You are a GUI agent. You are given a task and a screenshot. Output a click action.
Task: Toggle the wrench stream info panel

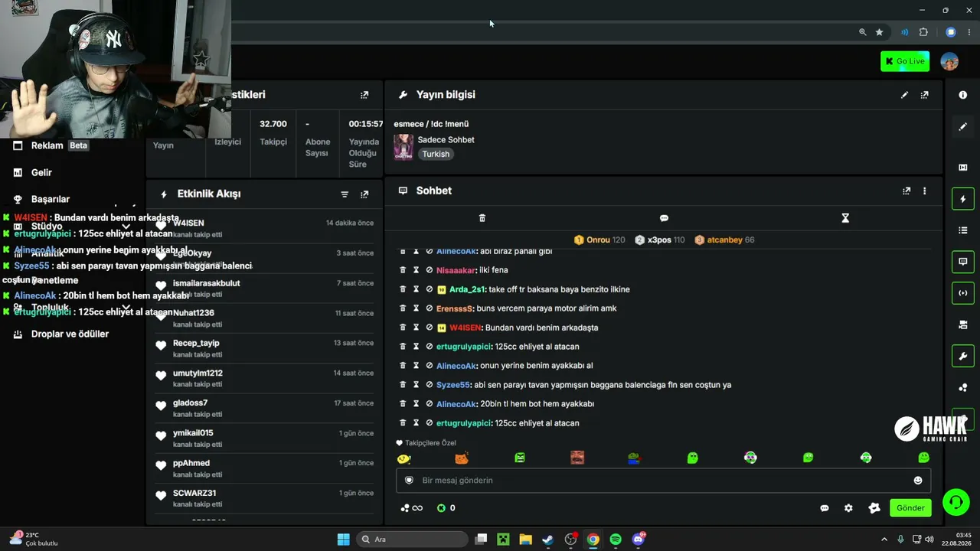tap(963, 356)
